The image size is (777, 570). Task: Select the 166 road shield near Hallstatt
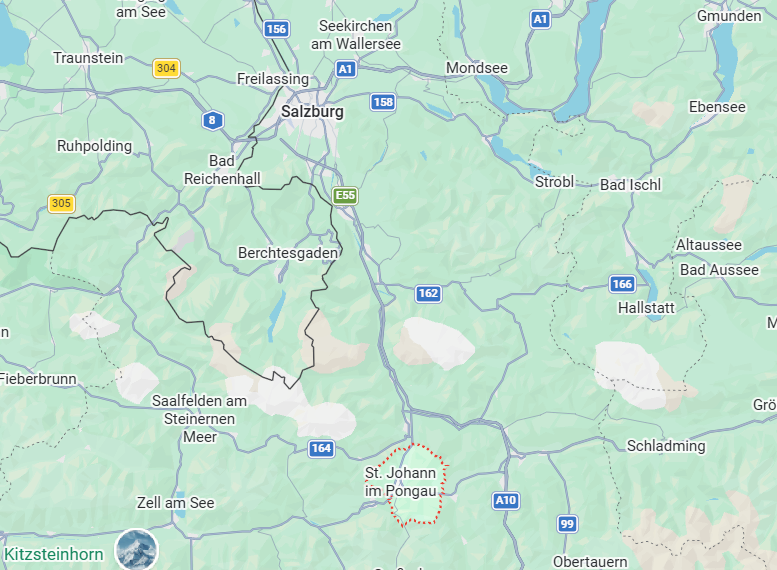coord(622,284)
